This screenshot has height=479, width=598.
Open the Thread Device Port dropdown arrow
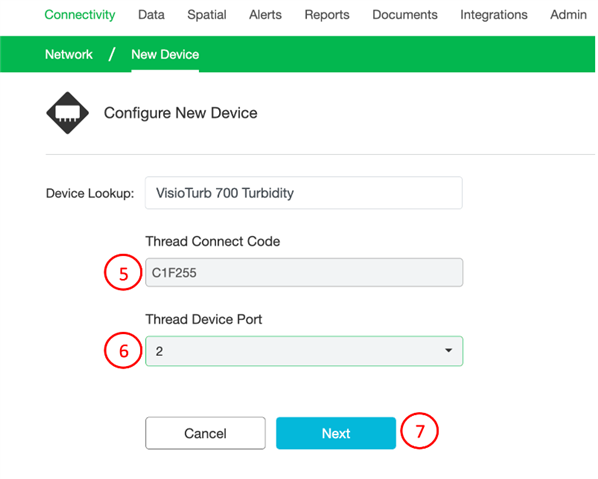pyautogui.click(x=448, y=350)
